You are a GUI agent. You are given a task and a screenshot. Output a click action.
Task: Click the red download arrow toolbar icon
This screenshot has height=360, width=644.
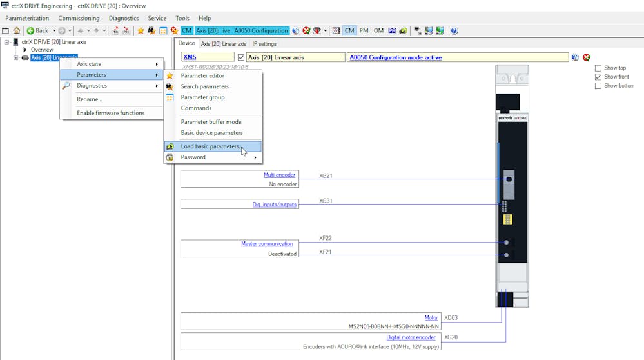coord(317,30)
